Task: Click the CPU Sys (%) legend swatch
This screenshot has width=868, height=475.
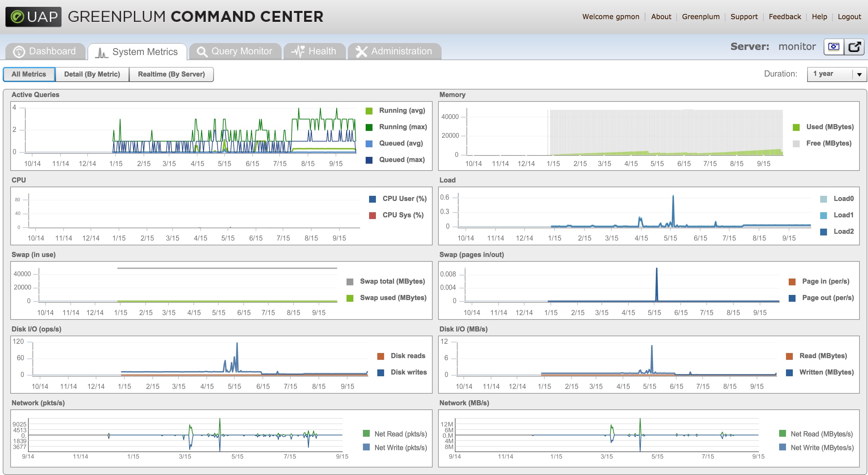Action: (x=372, y=215)
